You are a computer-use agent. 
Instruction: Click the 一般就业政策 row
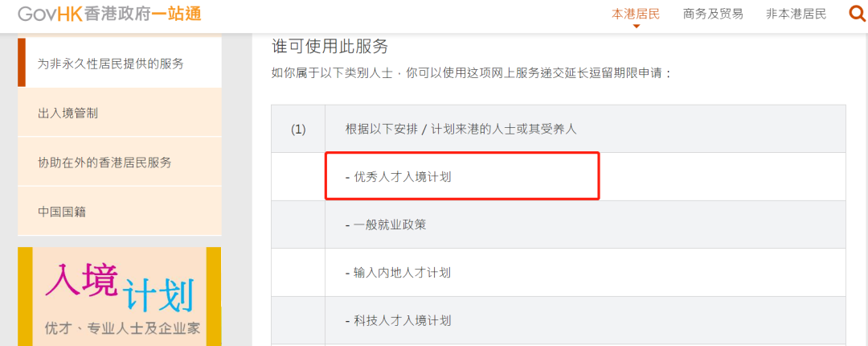pyautogui.click(x=585, y=224)
